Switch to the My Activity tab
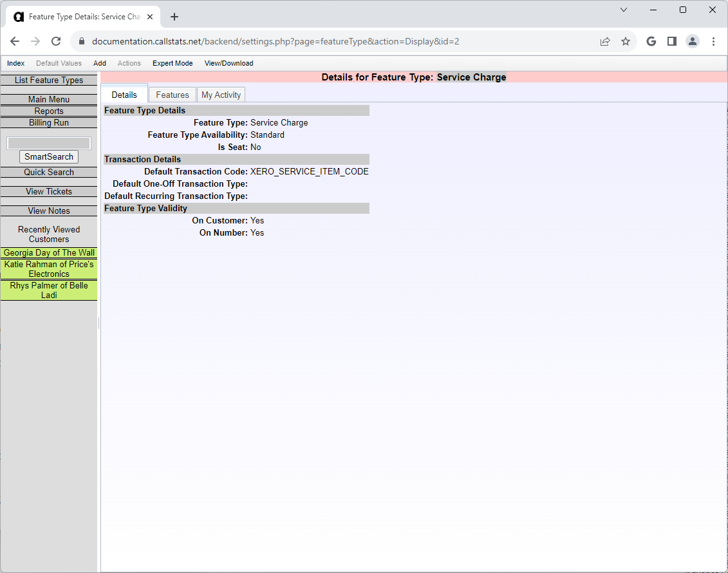This screenshot has height=573, width=728. click(x=221, y=95)
